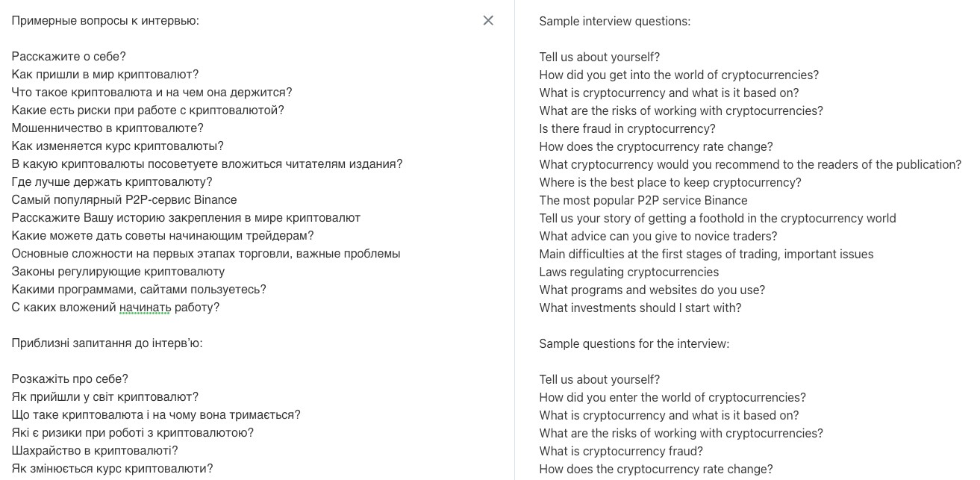The height and width of the screenshot is (480, 980).
Task: Click "Як змінюється курс криптовалюти?" line
Action: click(x=112, y=469)
